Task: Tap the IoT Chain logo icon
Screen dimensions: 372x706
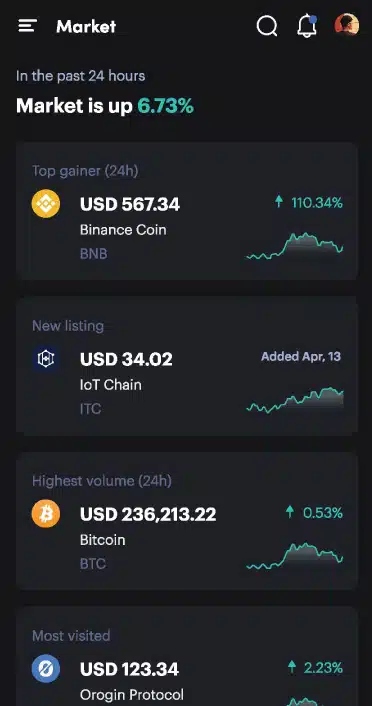Action: click(45, 359)
